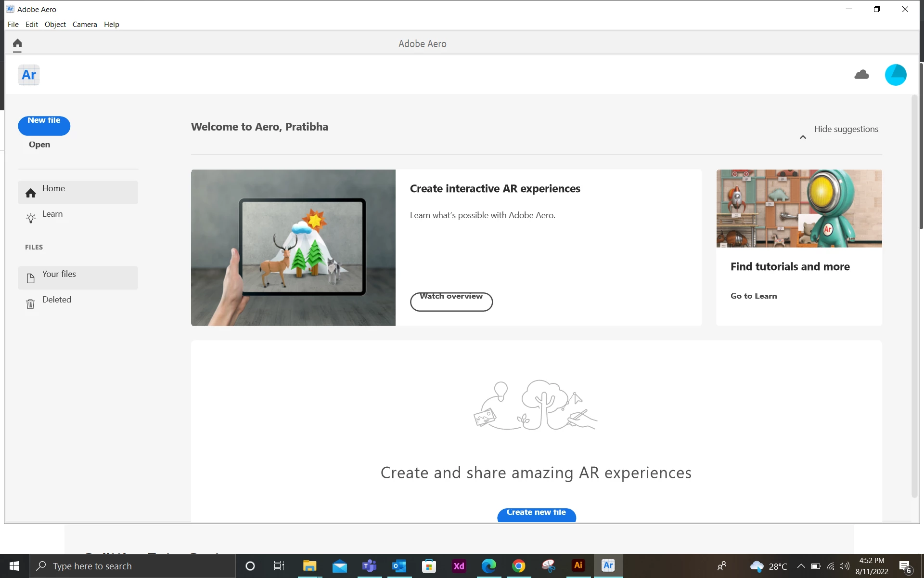Expand the system tray hidden icons arrow
This screenshot has width=924, height=578.
(x=801, y=566)
